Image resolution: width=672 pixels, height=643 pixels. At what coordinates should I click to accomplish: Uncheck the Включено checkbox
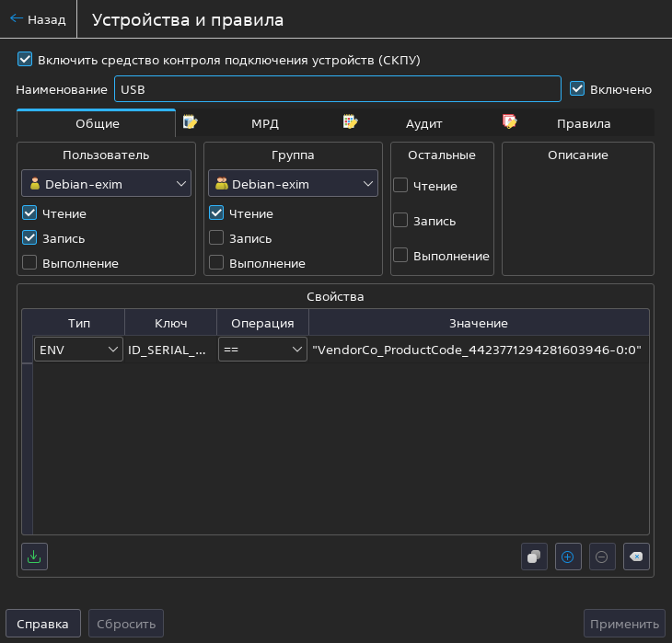578,89
